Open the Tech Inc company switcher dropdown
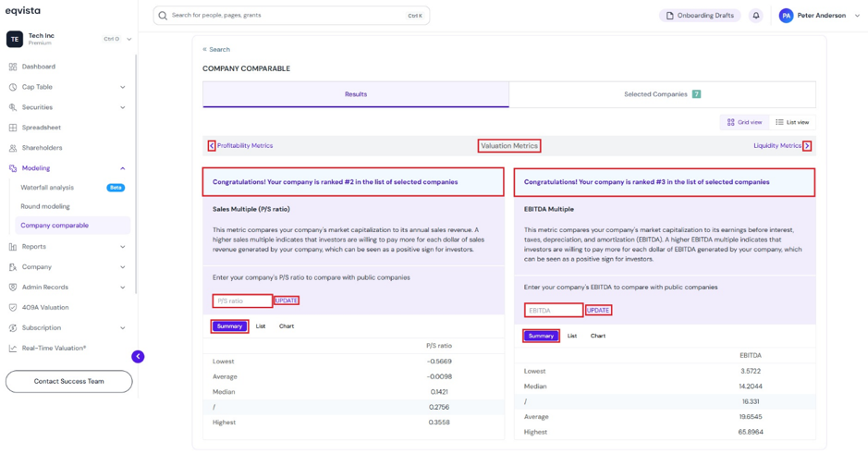This screenshot has width=868, height=454. (x=129, y=40)
